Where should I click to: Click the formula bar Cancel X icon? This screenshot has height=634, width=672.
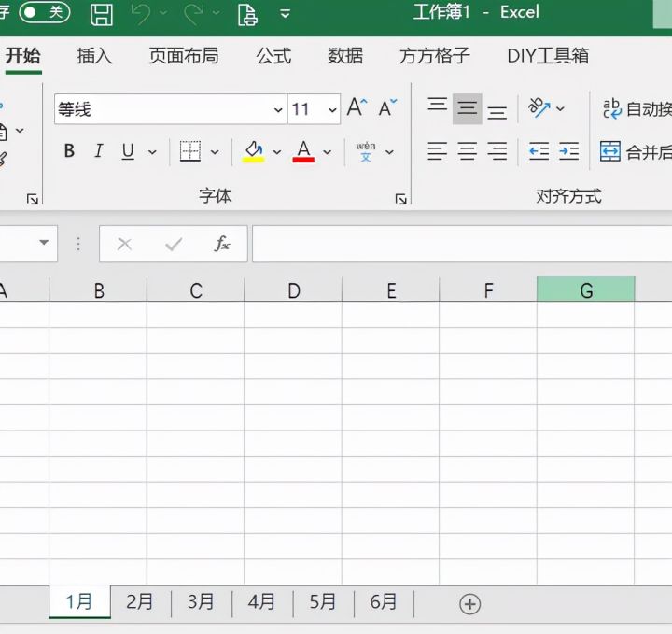click(x=124, y=245)
